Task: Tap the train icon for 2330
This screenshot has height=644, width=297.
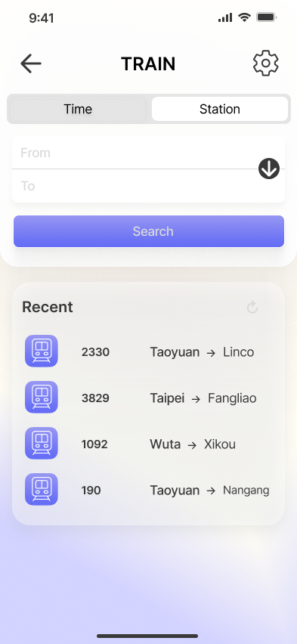Action: point(42,351)
